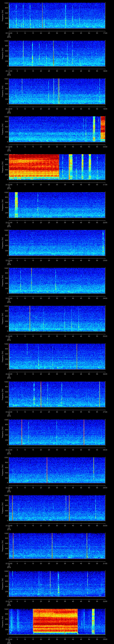
Task: Click the 17:00 end time label
Action: 105,33
